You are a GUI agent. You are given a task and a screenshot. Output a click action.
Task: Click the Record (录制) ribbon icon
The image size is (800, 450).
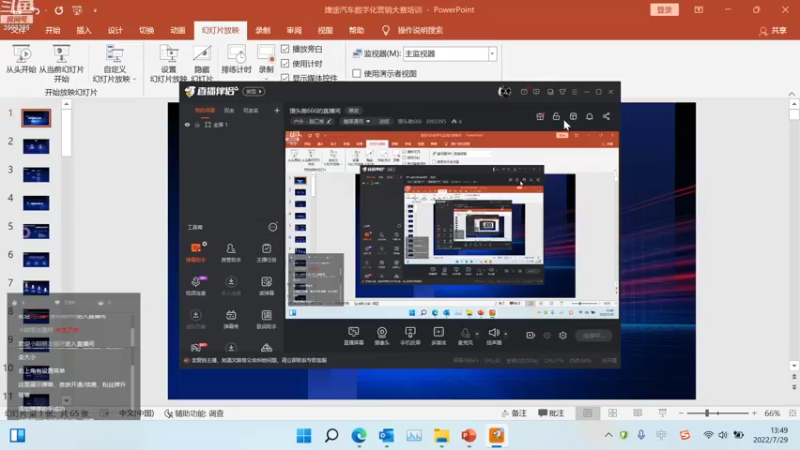tap(266, 55)
